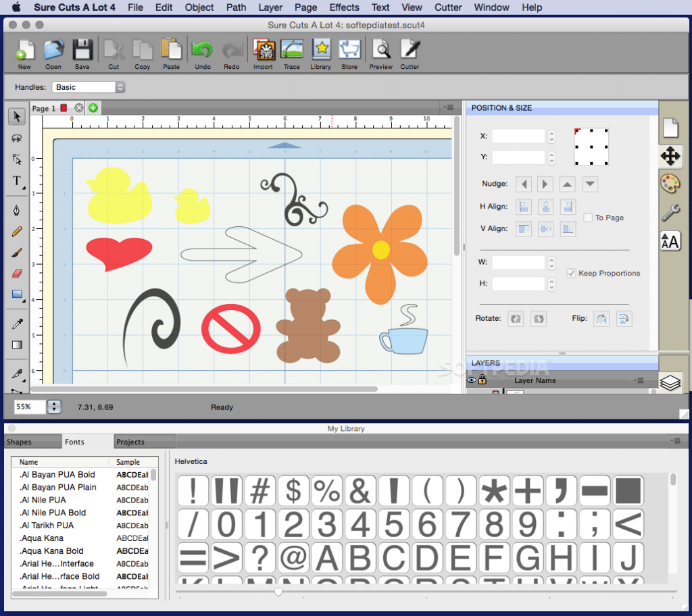Click the H height stepper
The height and width of the screenshot is (616, 692).
click(551, 284)
